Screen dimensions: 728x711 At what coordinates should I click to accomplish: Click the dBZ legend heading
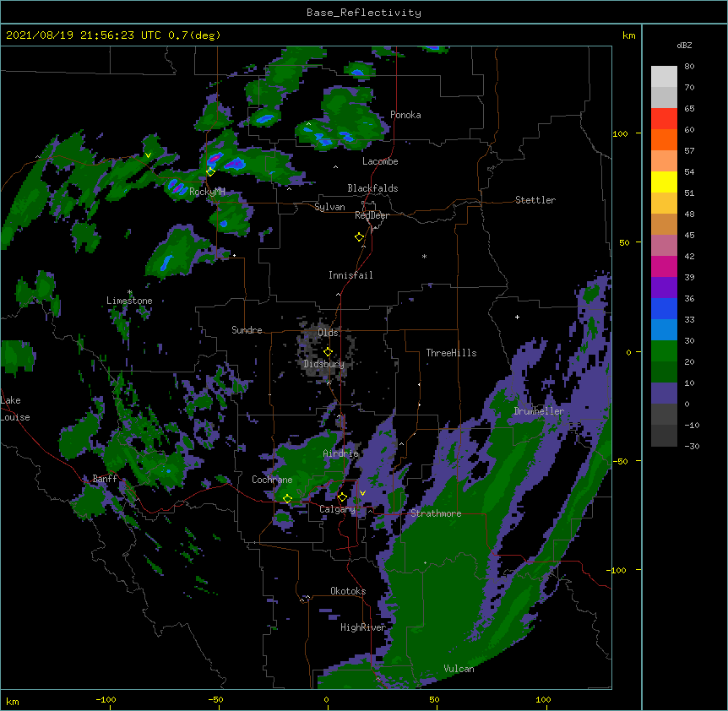coord(684,46)
